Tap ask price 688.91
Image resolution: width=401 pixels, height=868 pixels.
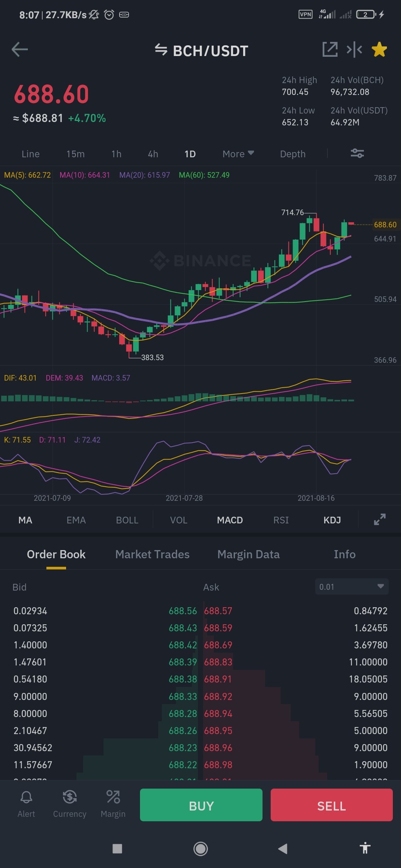point(218,679)
